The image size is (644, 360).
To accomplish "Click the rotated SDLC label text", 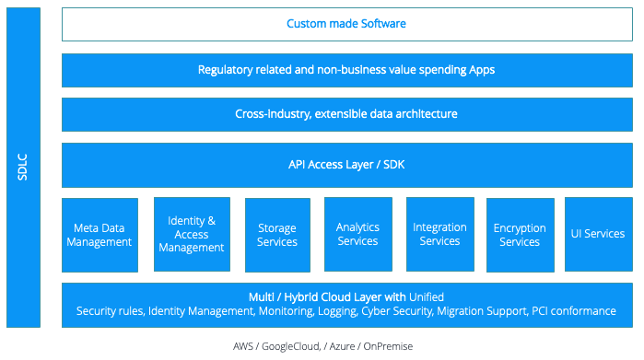I will 23,167.
